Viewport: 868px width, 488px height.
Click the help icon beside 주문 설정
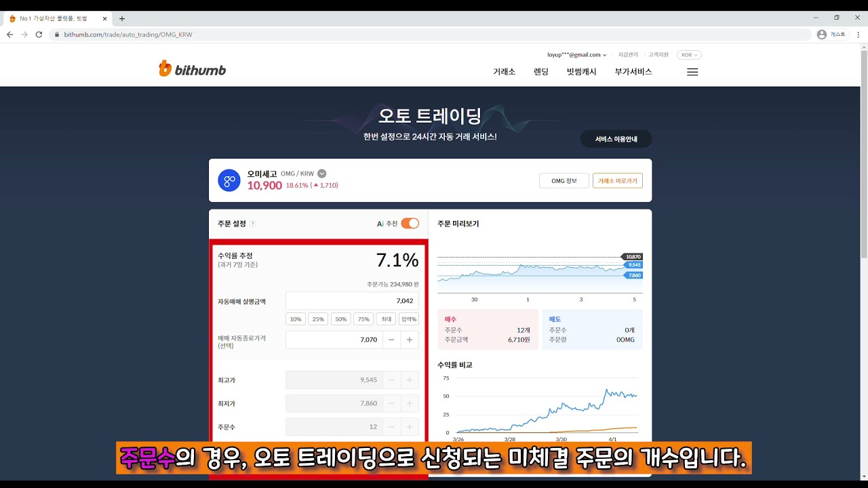pos(253,224)
